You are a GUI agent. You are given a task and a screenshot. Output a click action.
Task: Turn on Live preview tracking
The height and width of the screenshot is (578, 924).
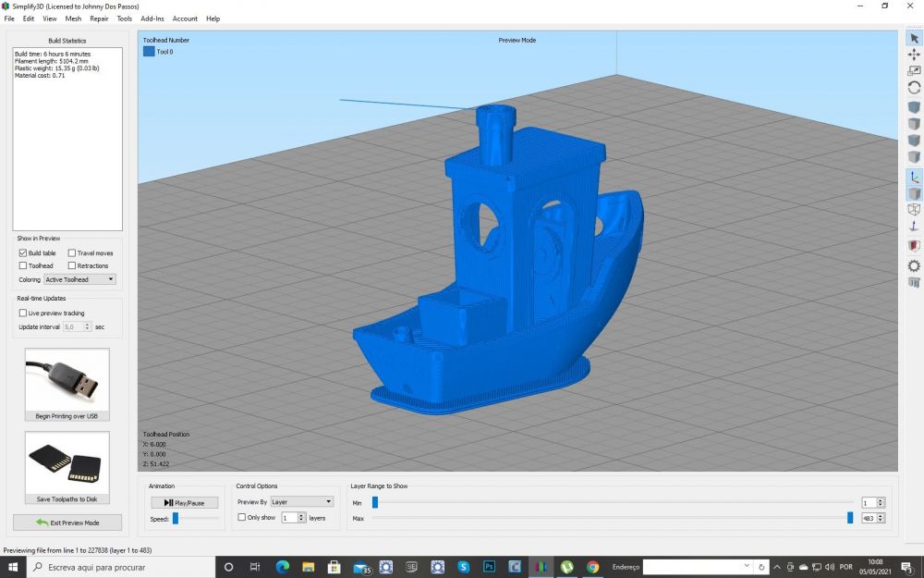23,314
